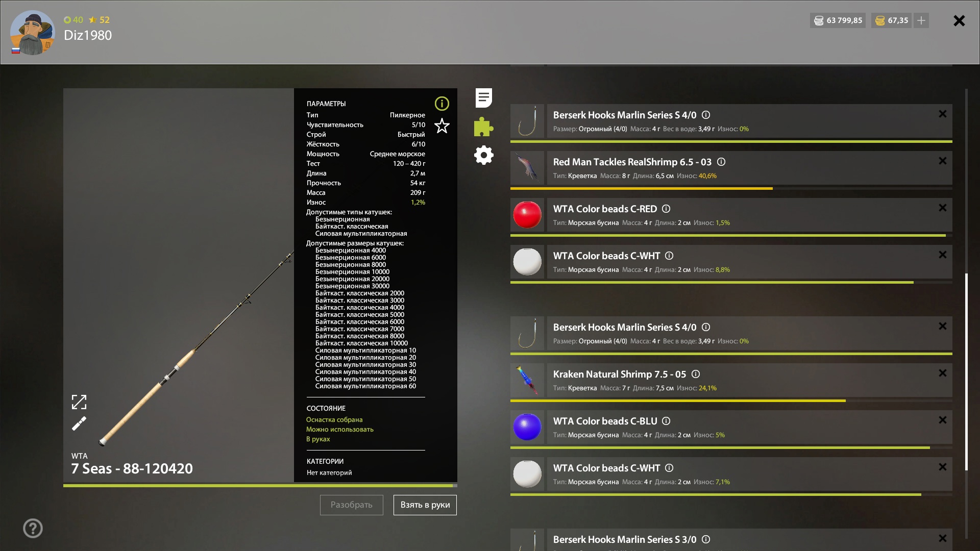This screenshot has width=980, height=551.
Task: Open the gold coins balance 67,35
Action: coord(892,20)
